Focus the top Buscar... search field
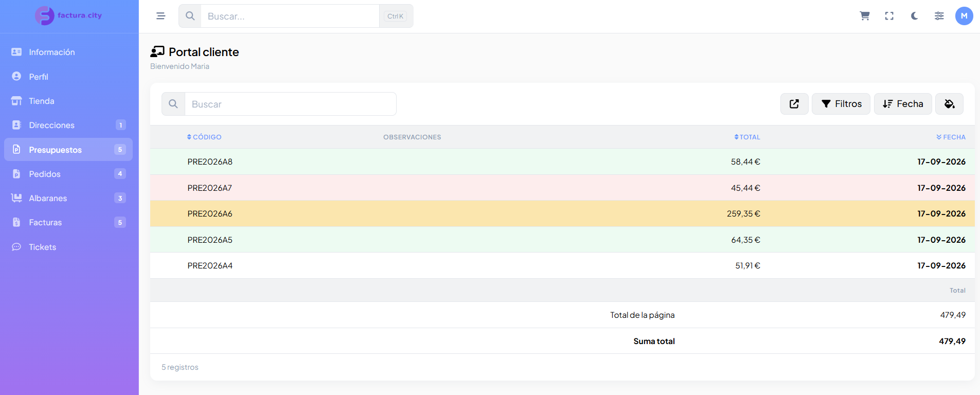This screenshot has width=980, height=395. (x=290, y=16)
